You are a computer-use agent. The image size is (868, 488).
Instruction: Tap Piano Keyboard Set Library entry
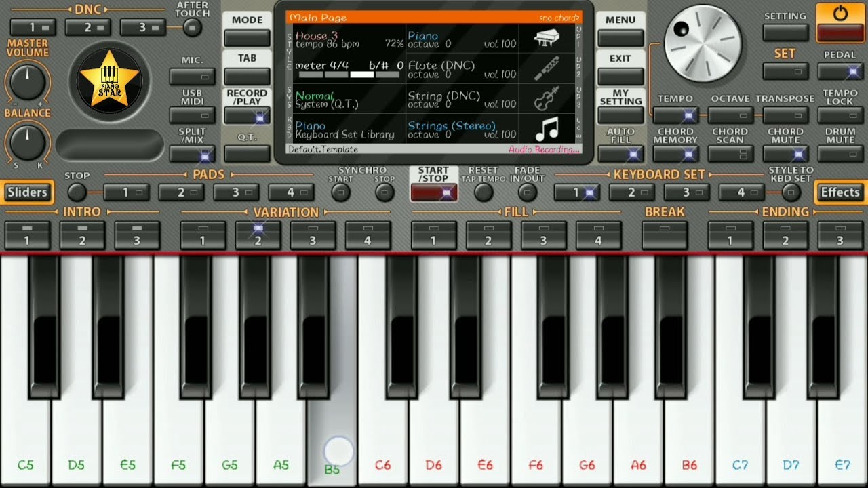(349, 129)
